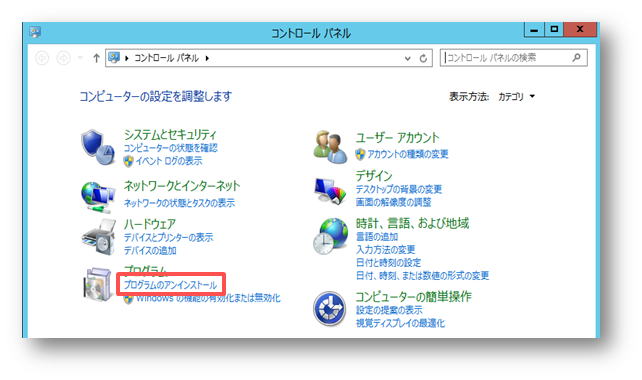
Task: Open プログラムのアンインストール link
Action: click(170, 285)
